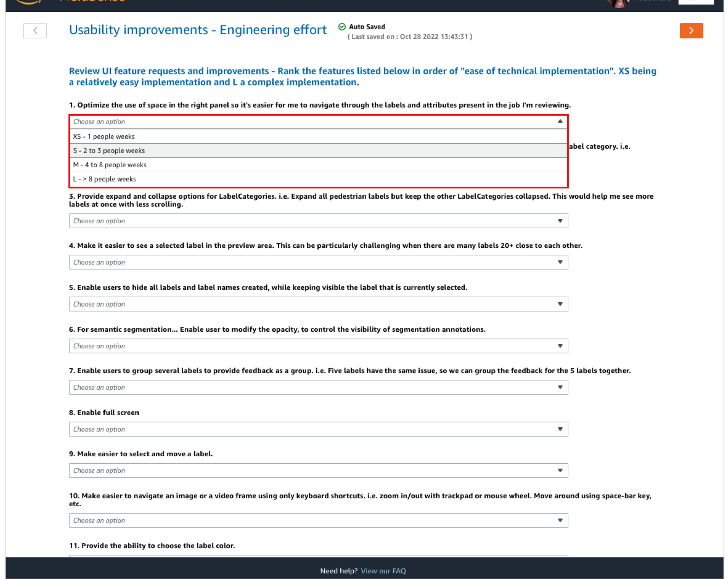
Task: Open dropdown for question 6 semantic segmentation
Action: (318, 346)
